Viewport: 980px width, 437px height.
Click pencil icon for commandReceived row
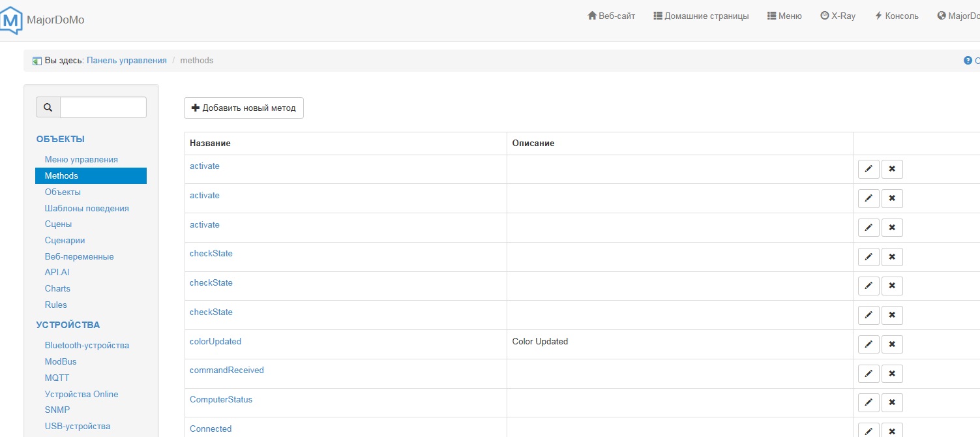pyautogui.click(x=869, y=374)
